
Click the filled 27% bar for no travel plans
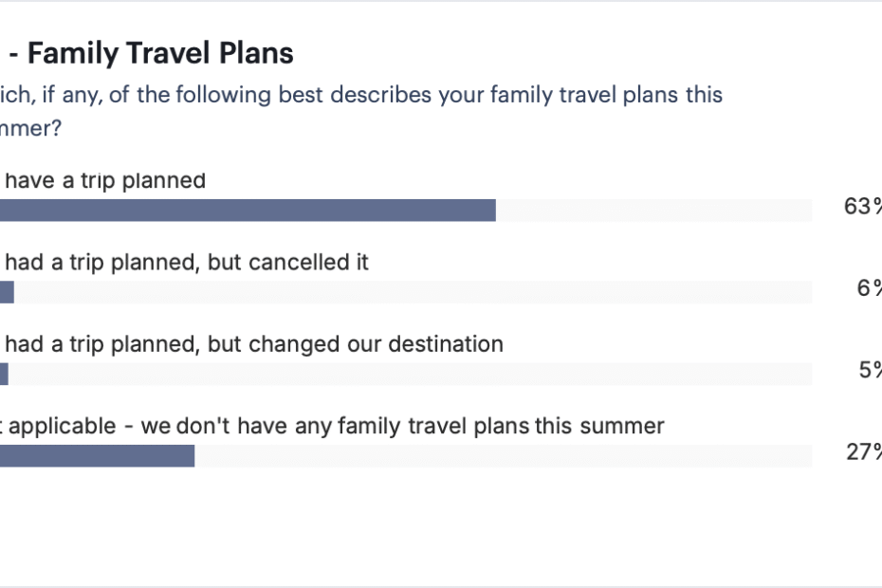pyautogui.click(x=98, y=456)
